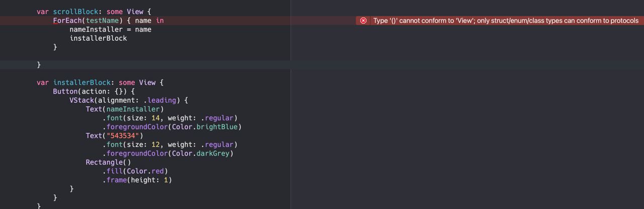The height and width of the screenshot is (209, 644).
Task: Click 'nameInstaller = name' assignment line
Action: tap(111, 29)
